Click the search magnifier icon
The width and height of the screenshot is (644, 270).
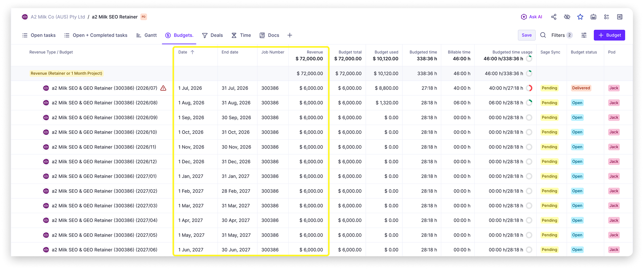pos(543,35)
